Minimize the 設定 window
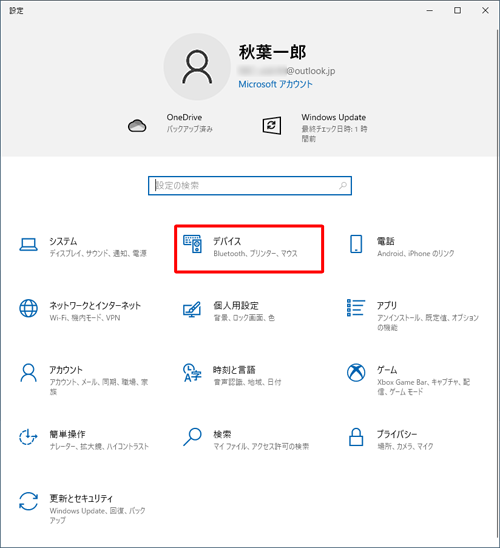The image size is (500, 548). tap(430, 10)
